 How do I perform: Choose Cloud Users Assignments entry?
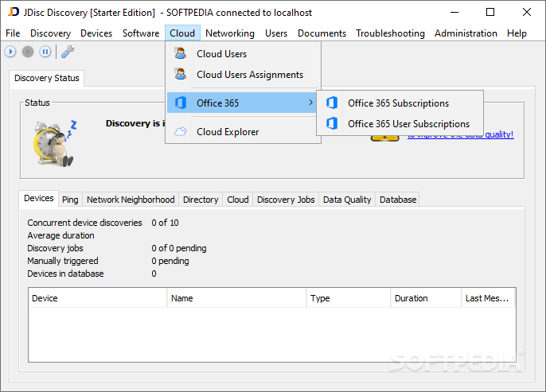243,75
